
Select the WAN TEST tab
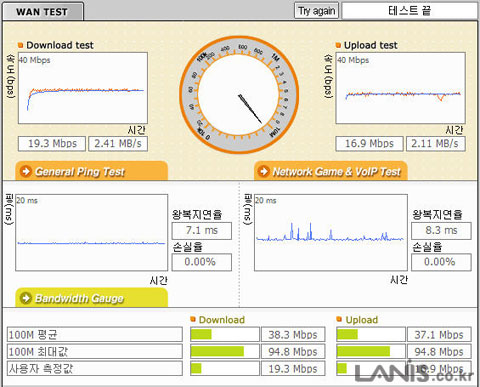[43, 12]
